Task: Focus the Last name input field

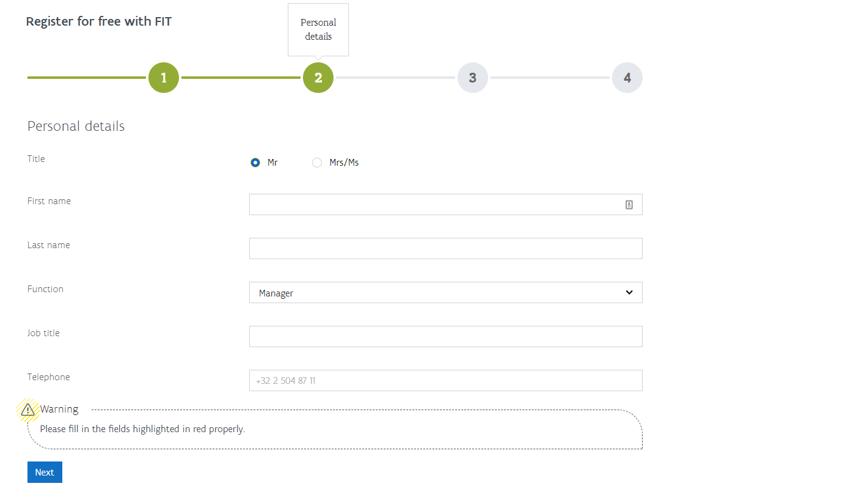Action: pyautogui.click(x=446, y=249)
